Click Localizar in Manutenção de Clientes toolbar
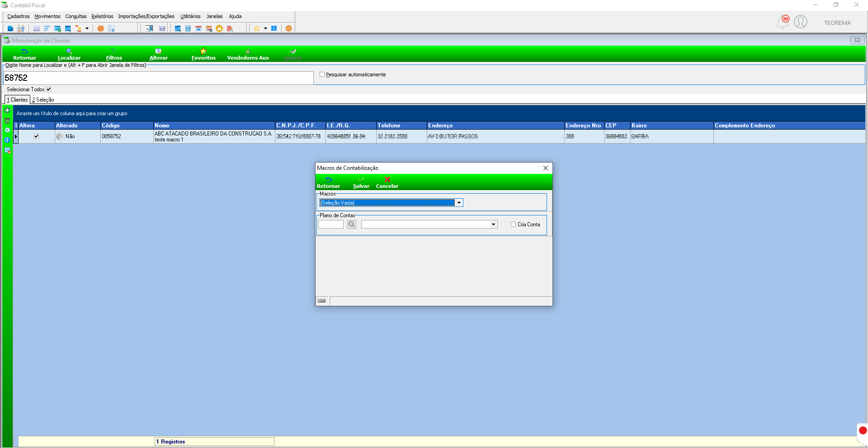Image resolution: width=868 pixels, height=448 pixels. pyautogui.click(x=69, y=54)
